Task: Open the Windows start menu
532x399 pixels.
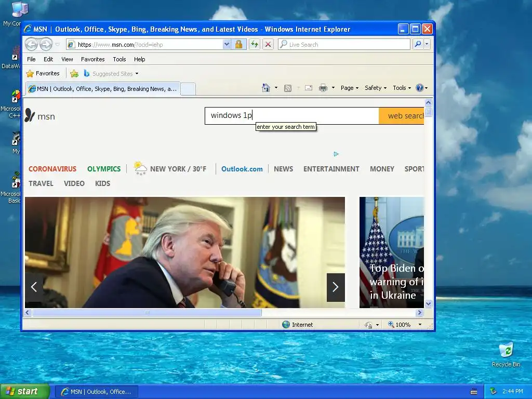Action: tap(25, 392)
